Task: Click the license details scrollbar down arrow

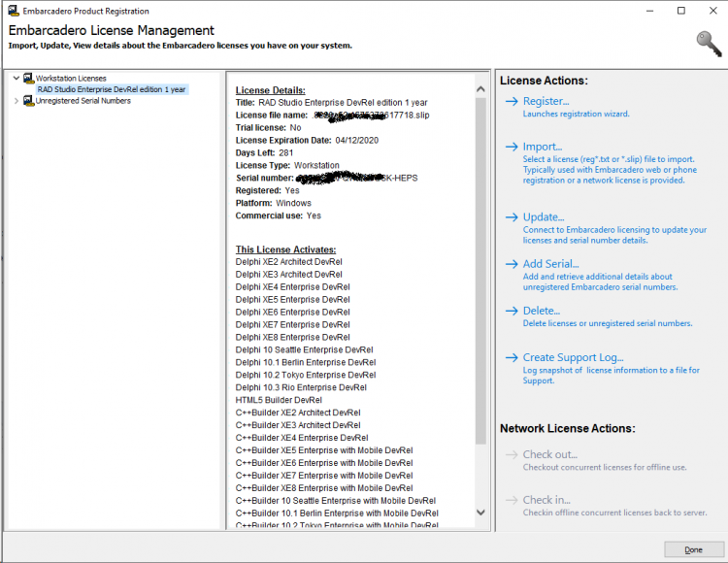Action: 481,513
